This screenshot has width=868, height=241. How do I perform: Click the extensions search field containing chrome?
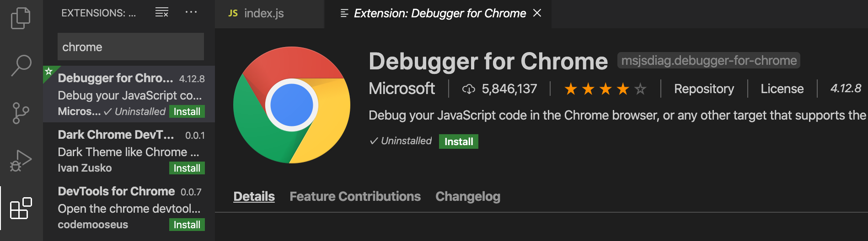click(130, 47)
